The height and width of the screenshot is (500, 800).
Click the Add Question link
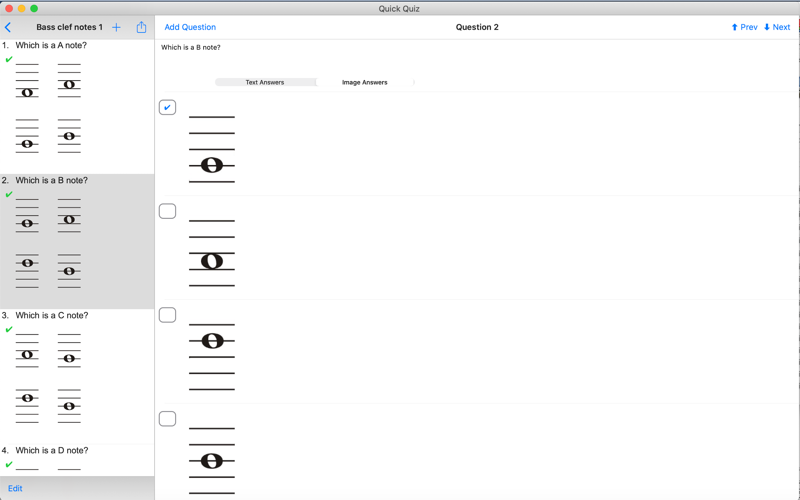pyautogui.click(x=190, y=27)
